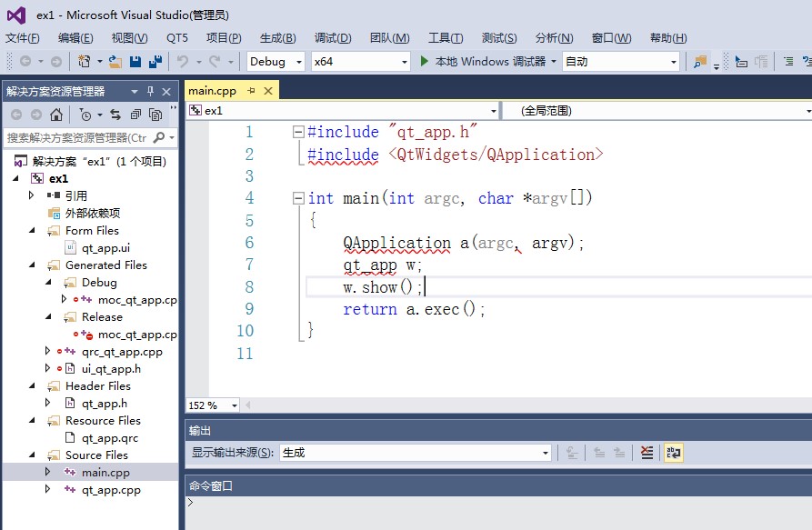Click the Open File folder icon
The height and width of the screenshot is (530, 812).
(115, 61)
